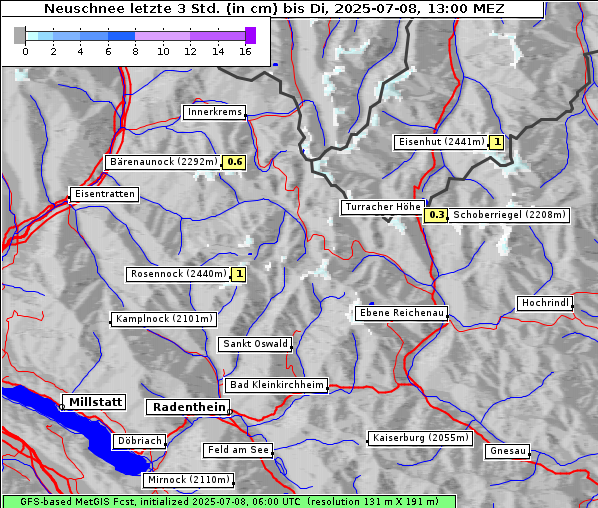Click the Eisentratten label
This screenshot has width=598, height=508.
pos(104,194)
